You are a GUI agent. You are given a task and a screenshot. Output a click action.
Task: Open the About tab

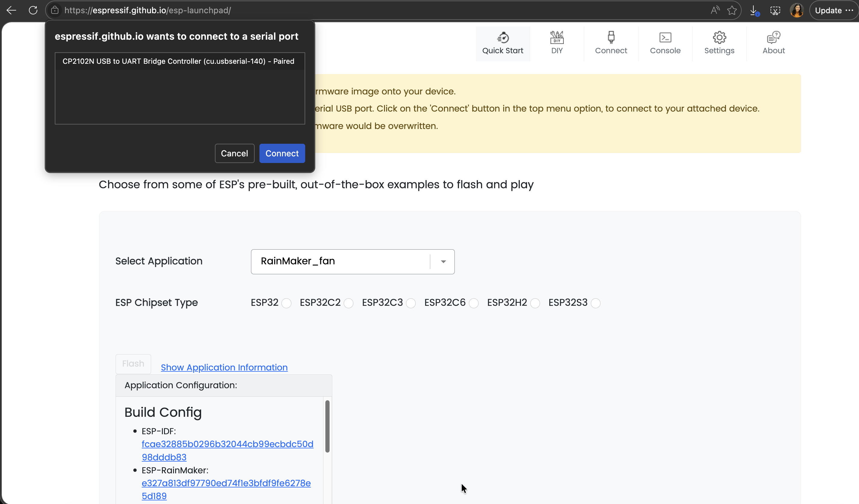pos(774,44)
